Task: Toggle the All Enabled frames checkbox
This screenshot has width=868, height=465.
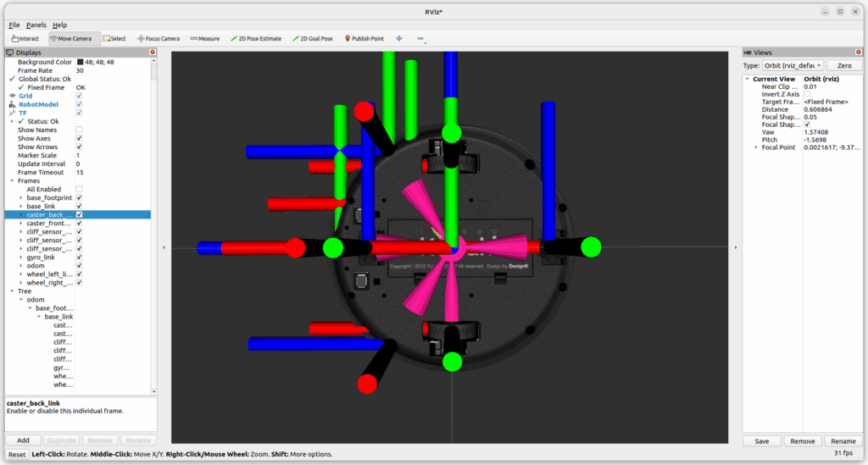Action: (x=79, y=189)
